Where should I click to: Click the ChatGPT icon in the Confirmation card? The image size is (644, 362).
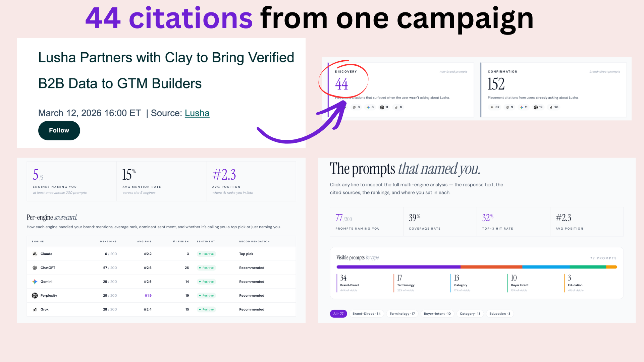point(507,107)
